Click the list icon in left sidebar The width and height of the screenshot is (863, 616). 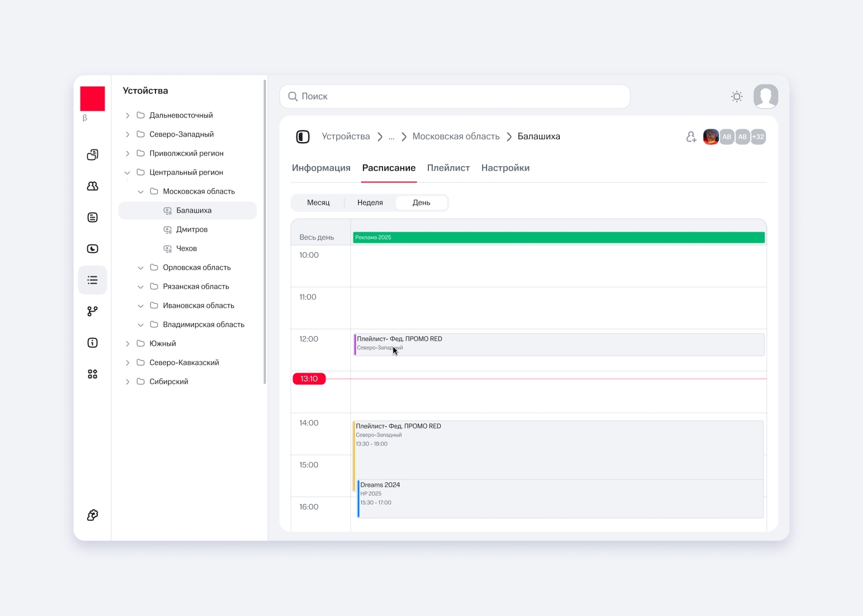coord(93,280)
